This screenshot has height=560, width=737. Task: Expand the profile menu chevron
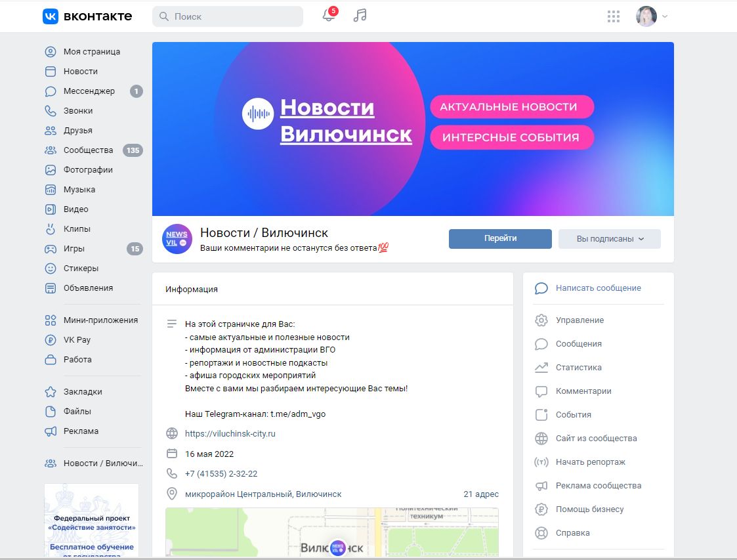tap(665, 16)
